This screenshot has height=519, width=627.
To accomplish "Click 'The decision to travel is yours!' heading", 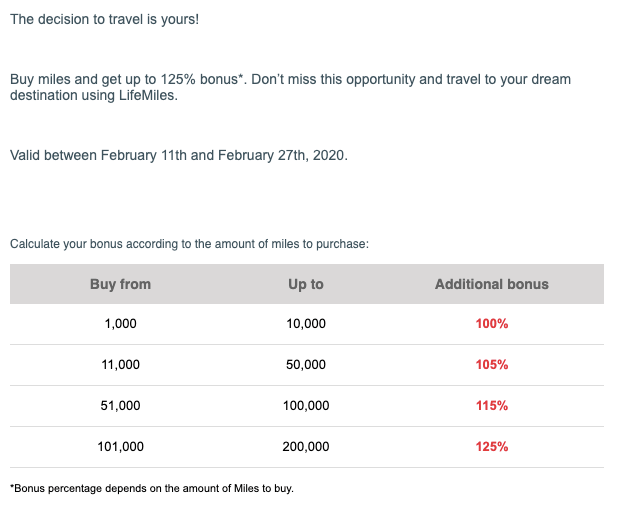I will click(x=104, y=20).
